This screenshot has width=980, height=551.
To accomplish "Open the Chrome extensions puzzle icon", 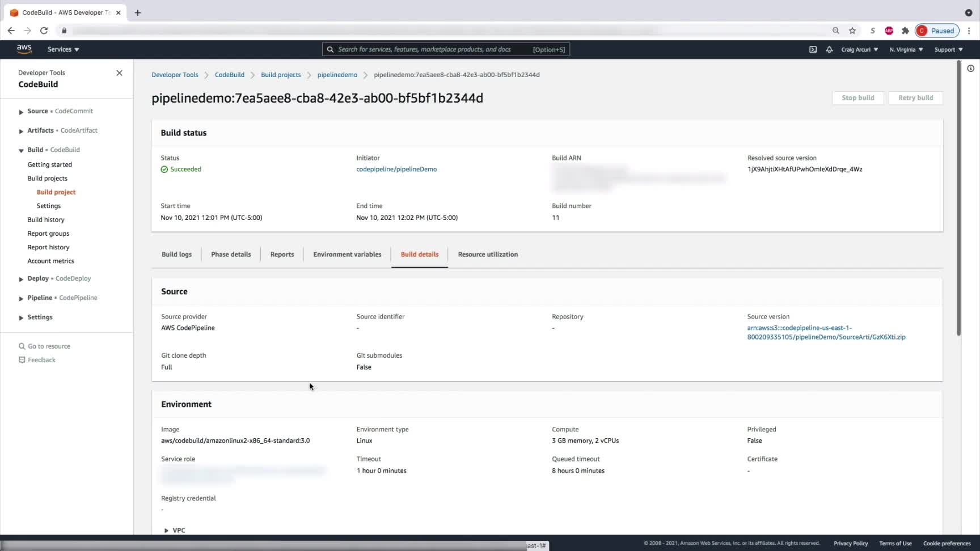I will pyautogui.click(x=905, y=31).
